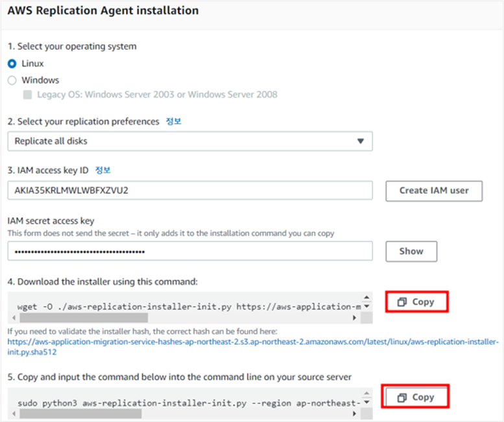Click up arrow of python3 command box

366,393
